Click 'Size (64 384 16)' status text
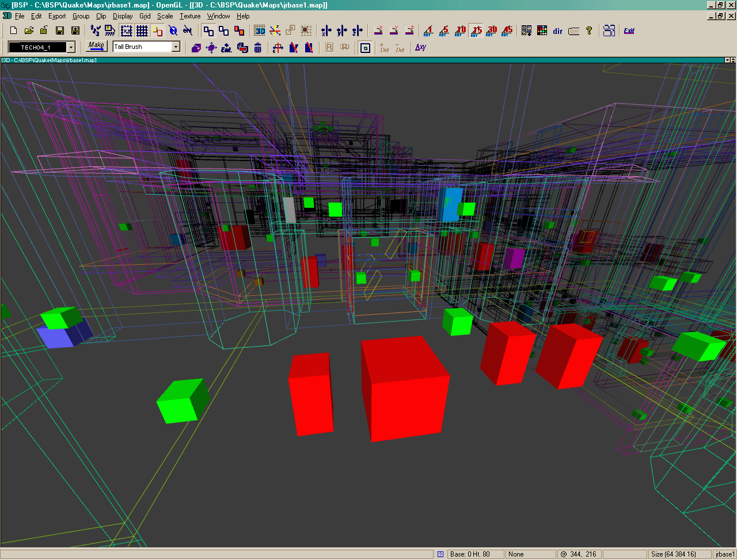This screenshot has height=560, width=737. (x=680, y=554)
